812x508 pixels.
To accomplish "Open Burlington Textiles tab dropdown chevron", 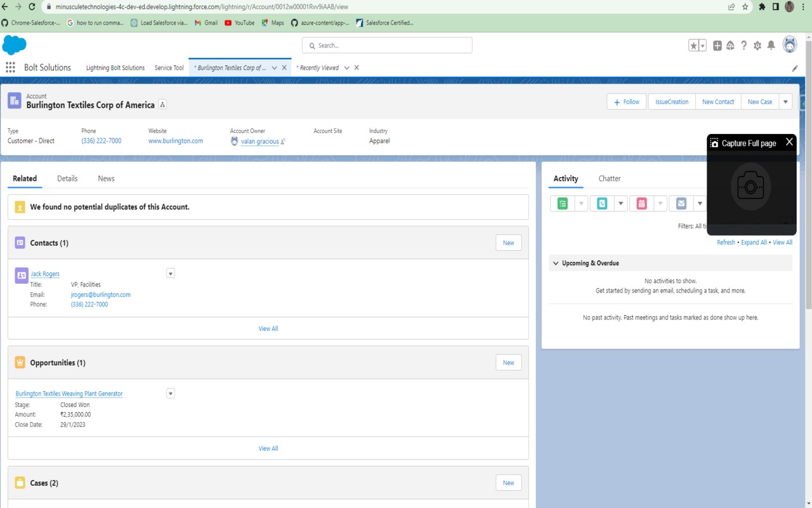I will click(274, 68).
